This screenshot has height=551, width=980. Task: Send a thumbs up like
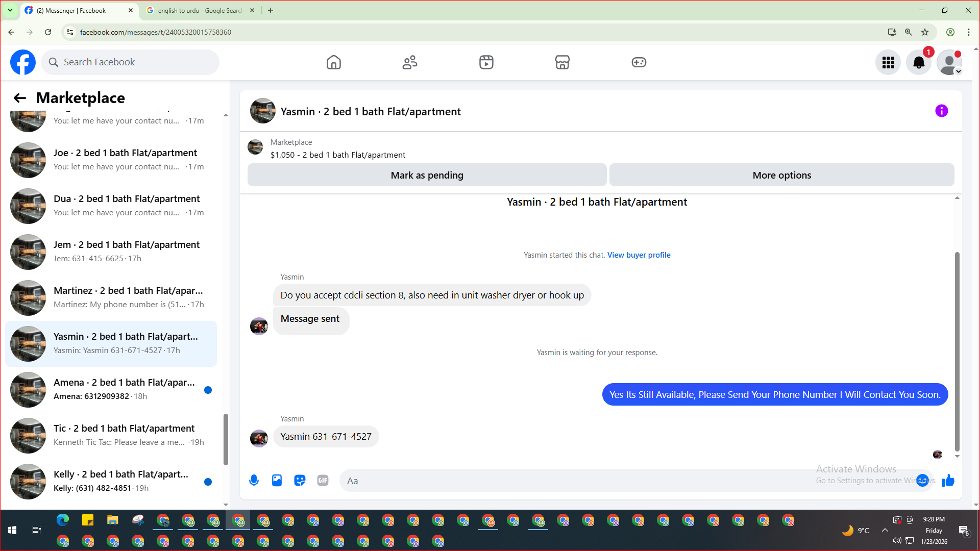(x=948, y=481)
